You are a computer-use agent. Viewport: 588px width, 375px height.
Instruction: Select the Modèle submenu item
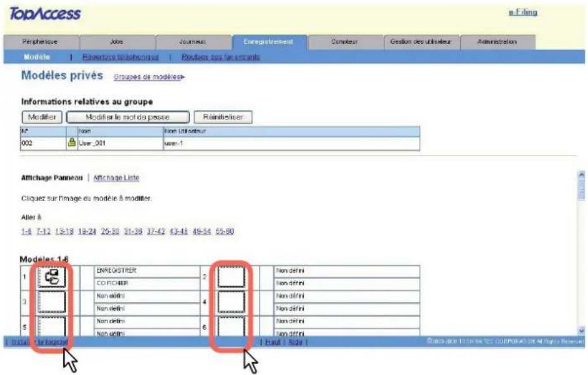pos(37,57)
